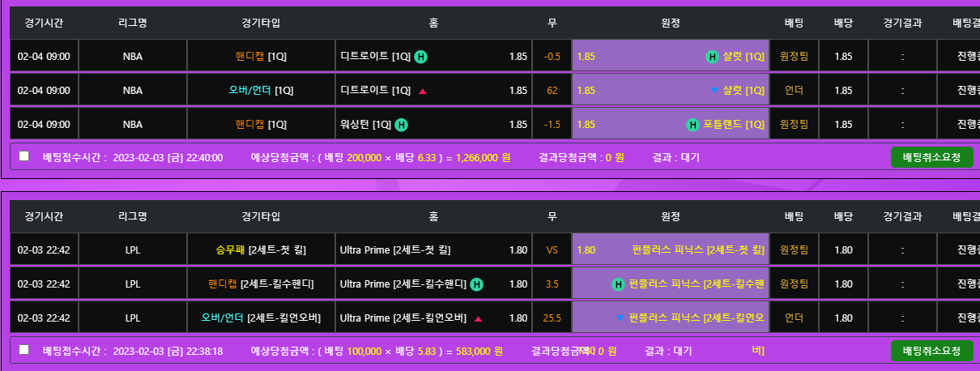
Task: Tick the checkbox for the 22:38:18 bet
Action: [x=24, y=350]
